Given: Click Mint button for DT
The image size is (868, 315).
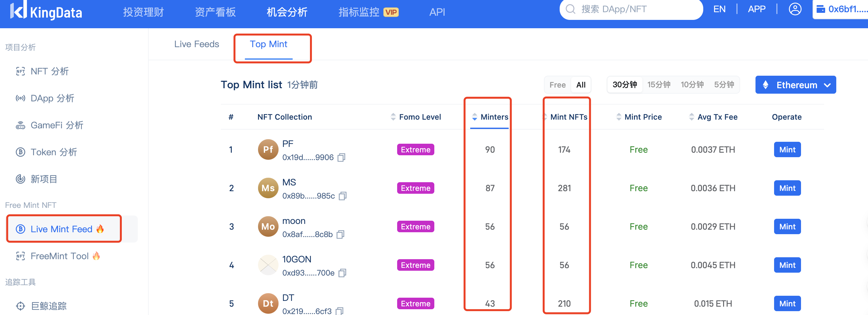Looking at the screenshot, I should pyautogui.click(x=787, y=303).
